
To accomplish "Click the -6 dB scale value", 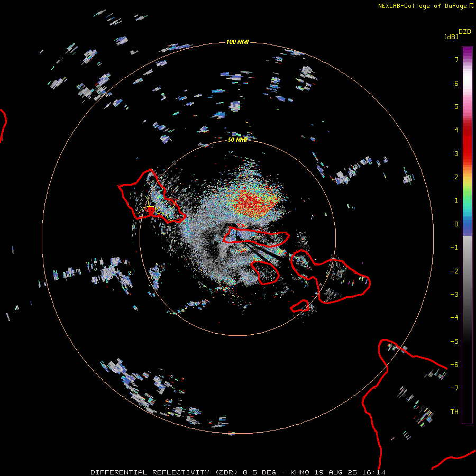I will [x=454, y=365].
